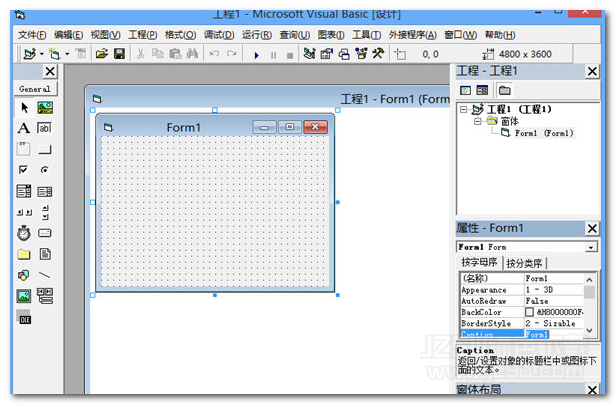The image size is (616, 405).
Task: Open Object Browser from toolbar
Action: tap(361, 53)
